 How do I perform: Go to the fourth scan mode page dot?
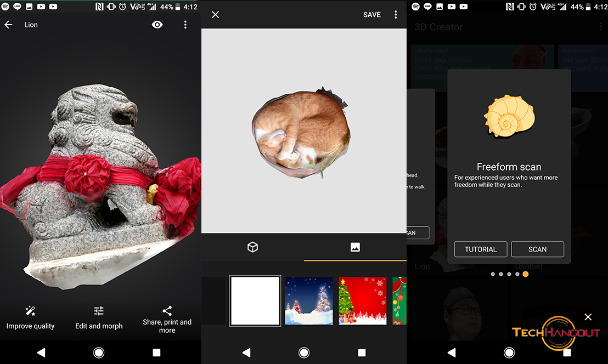click(x=517, y=274)
